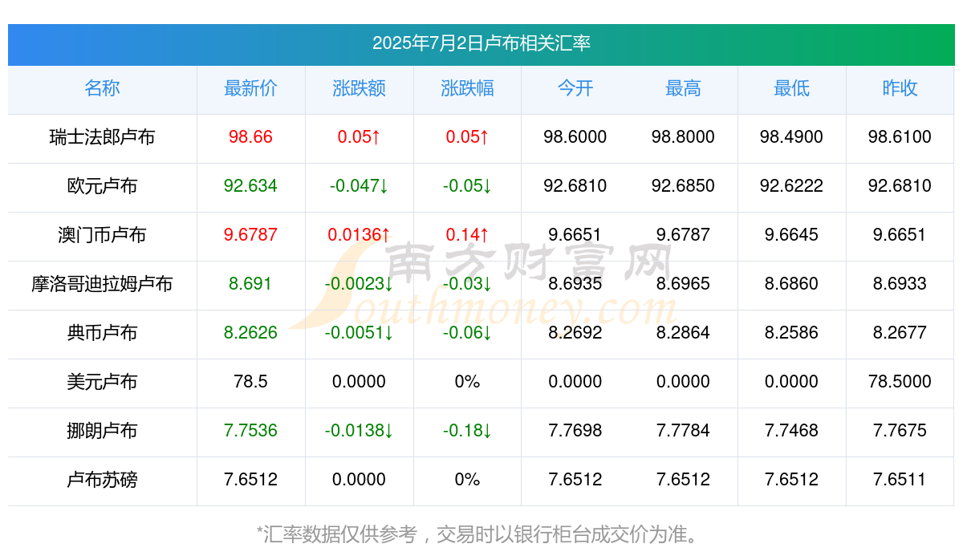This screenshot has height=560, width=963.
Task: Click the previous close 7.7675
Action: click(900, 431)
